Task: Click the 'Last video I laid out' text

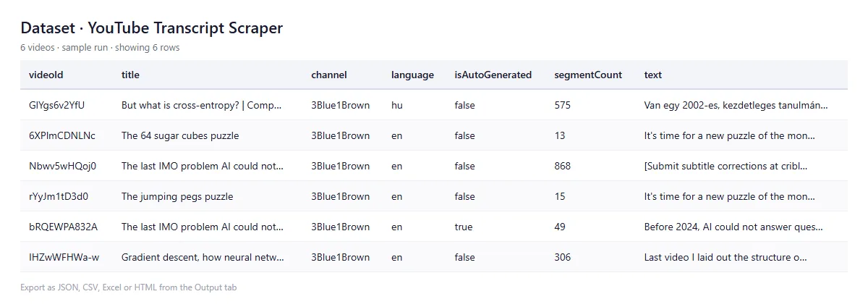Action: pos(726,257)
